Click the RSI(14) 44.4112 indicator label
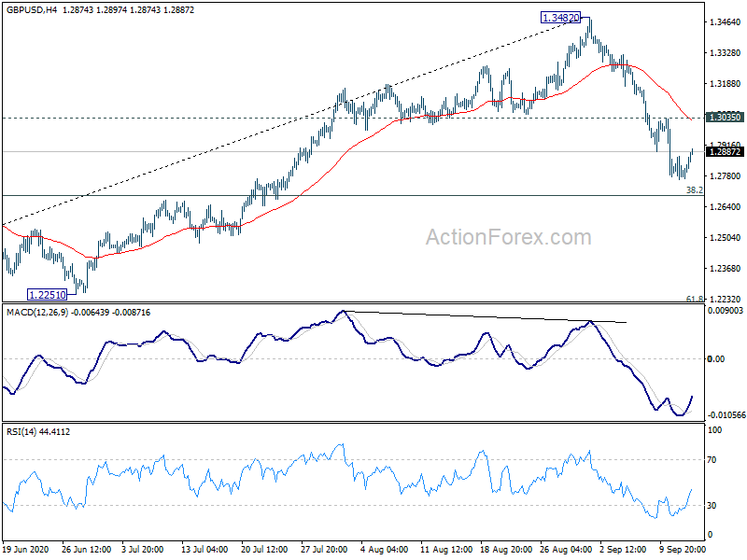Screen dimensions: 747x560 [x=38, y=432]
